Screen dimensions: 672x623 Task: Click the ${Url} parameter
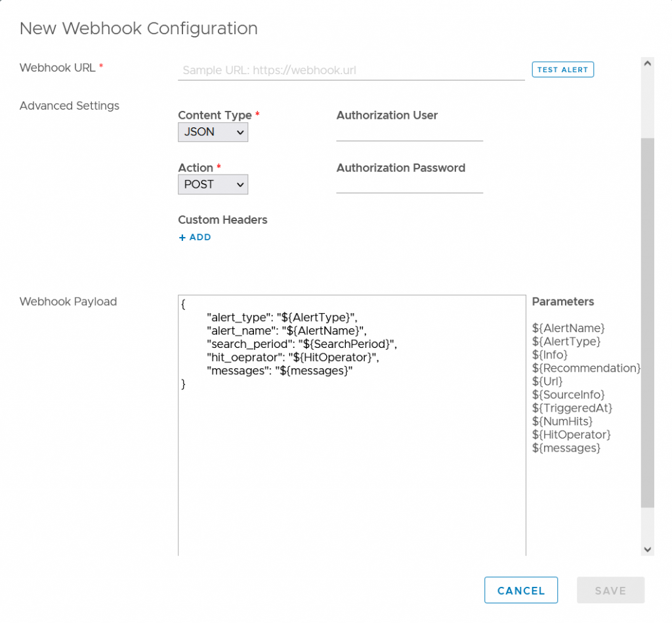(x=547, y=381)
